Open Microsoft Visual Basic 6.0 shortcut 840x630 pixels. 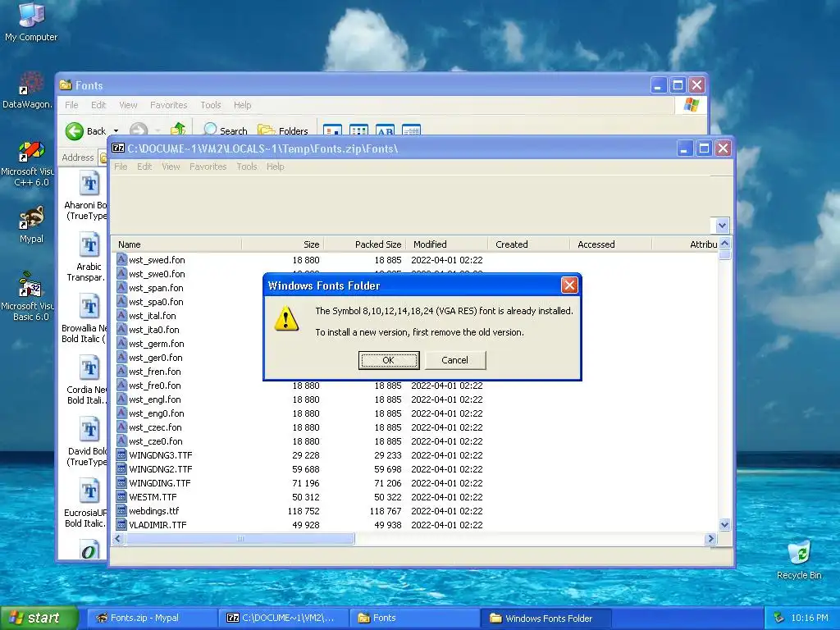pyautogui.click(x=28, y=297)
